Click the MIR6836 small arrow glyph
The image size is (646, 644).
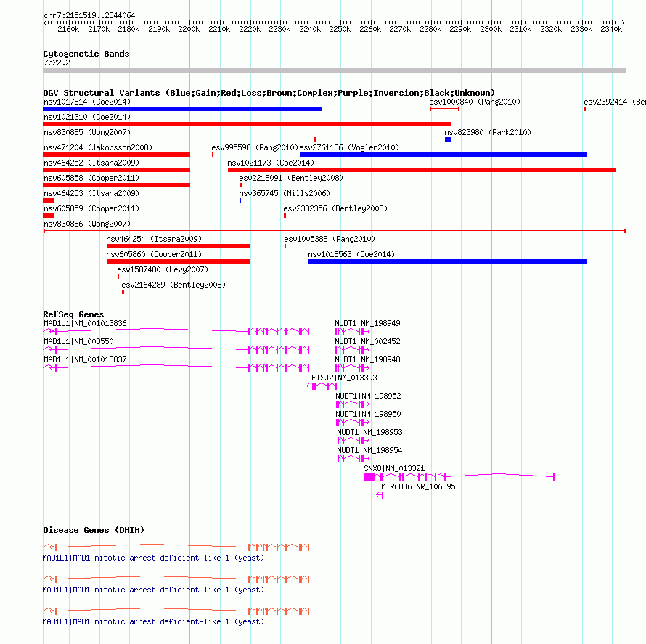point(380,495)
